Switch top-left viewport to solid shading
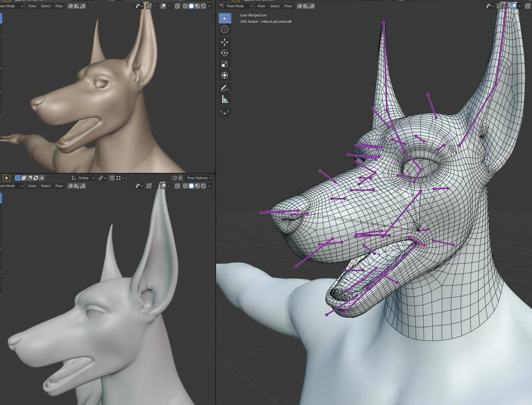532x405 pixels. click(x=191, y=6)
